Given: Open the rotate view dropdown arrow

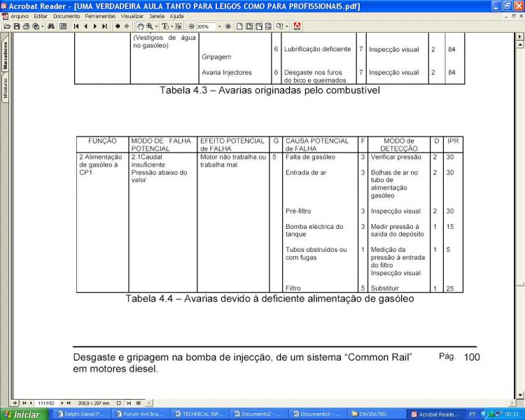Looking at the screenshot, I should [x=287, y=27].
